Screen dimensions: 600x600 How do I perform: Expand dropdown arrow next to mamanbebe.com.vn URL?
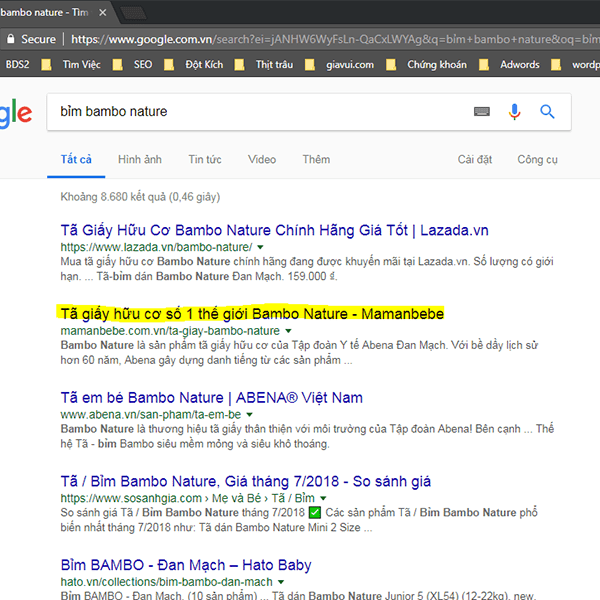pyautogui.click(x=288, y=331)
